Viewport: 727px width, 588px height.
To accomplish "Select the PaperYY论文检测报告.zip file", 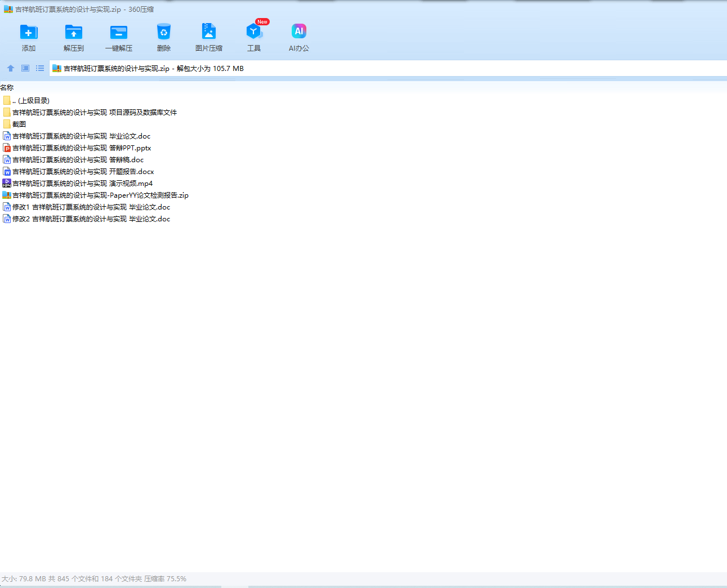I will (x=96, y=195).
